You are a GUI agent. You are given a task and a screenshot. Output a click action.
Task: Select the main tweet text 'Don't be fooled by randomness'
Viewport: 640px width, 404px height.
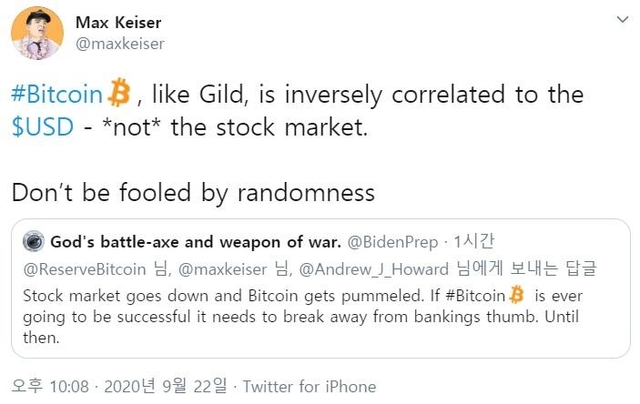[193, 192]
